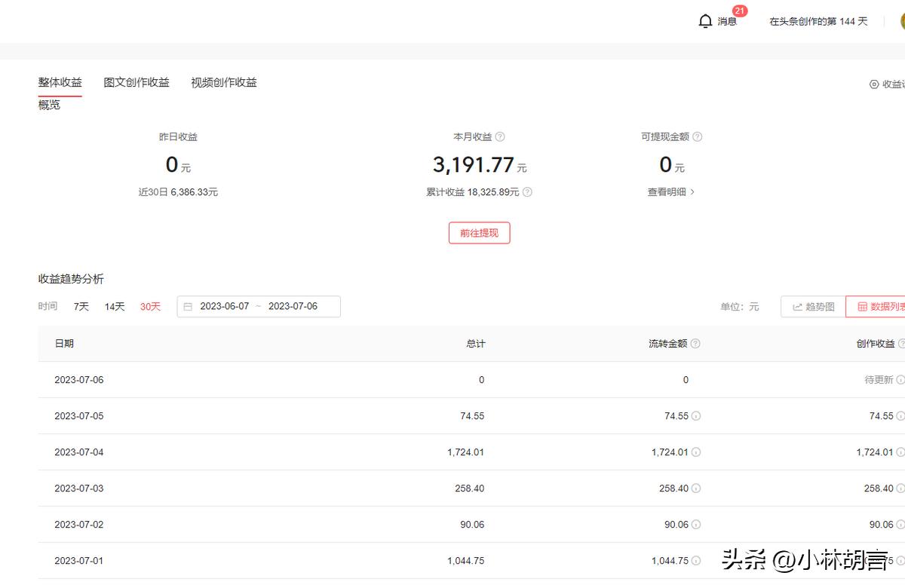This screenshot has height=588, width=905.
Task: Click help icon in 流转金额 column header
Action: pos(695,344)
